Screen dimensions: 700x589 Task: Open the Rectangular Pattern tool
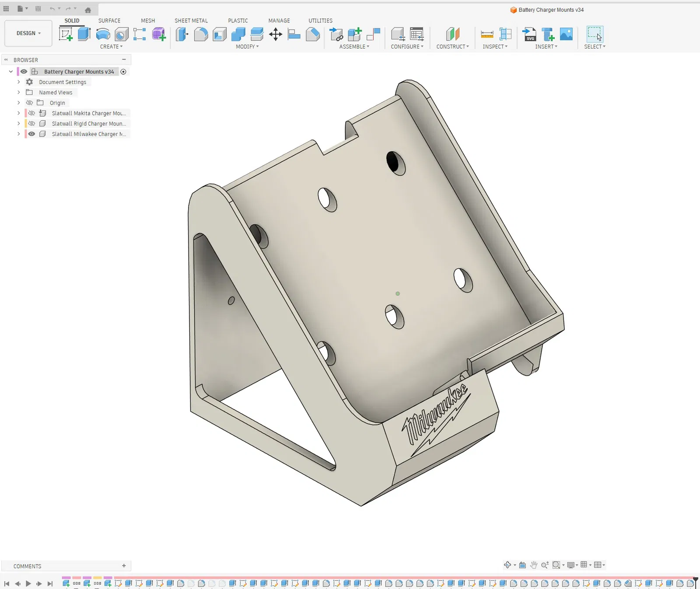140,34
